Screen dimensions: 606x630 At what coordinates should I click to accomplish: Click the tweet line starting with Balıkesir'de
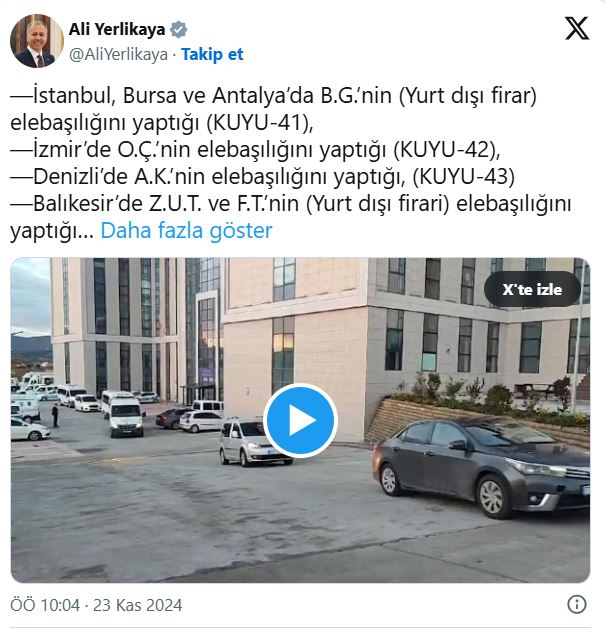click(x=290, y=203)
